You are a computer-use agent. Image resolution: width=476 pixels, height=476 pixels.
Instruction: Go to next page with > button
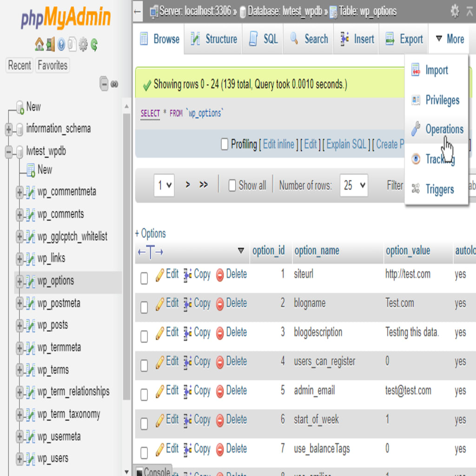pyautogui.click(x=188, y=185)
